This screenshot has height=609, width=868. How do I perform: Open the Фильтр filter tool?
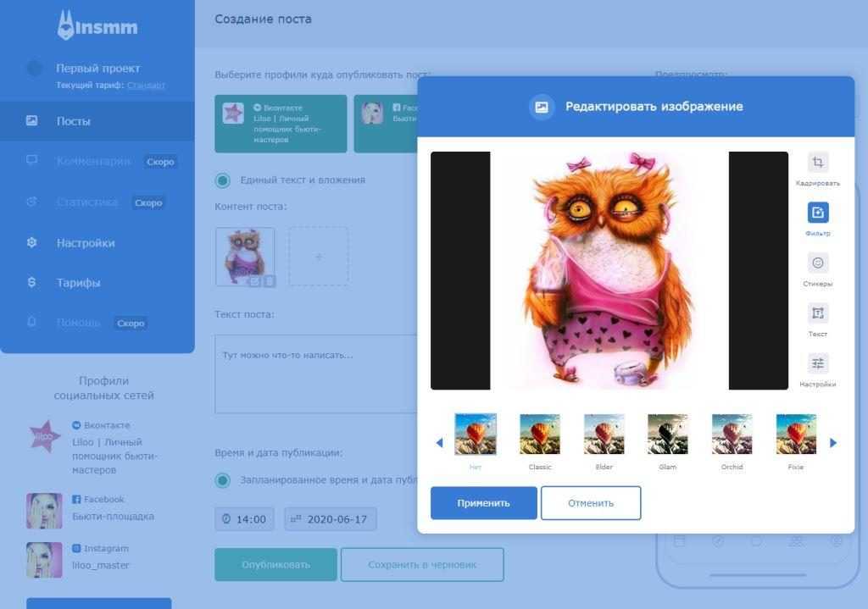coord(817,213)
